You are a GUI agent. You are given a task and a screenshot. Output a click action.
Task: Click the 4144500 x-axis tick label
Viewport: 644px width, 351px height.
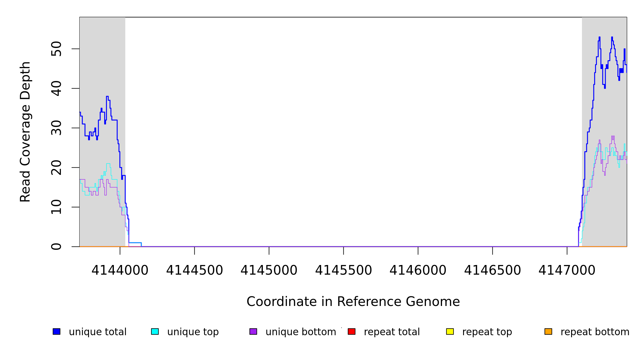(x=194, y=270)
